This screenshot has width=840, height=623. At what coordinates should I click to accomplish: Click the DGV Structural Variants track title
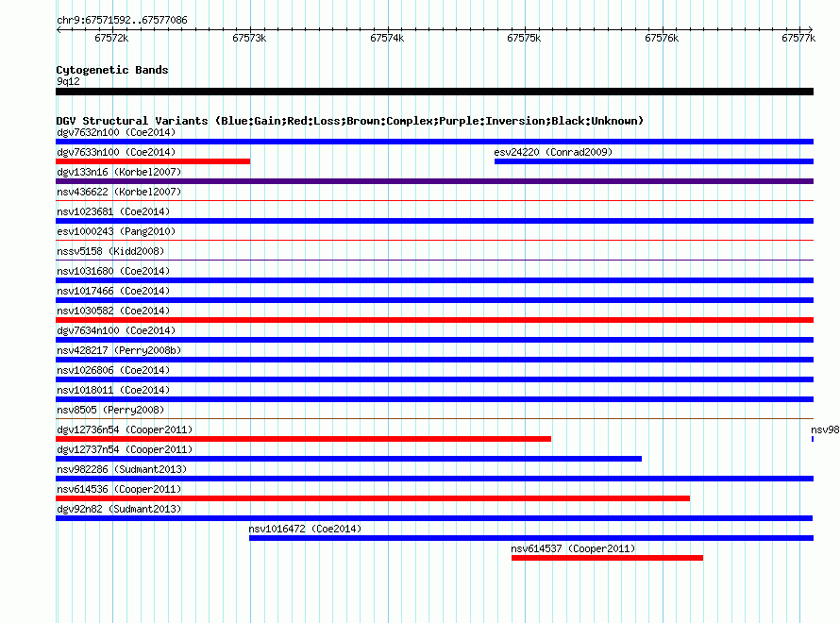point(350,121)
